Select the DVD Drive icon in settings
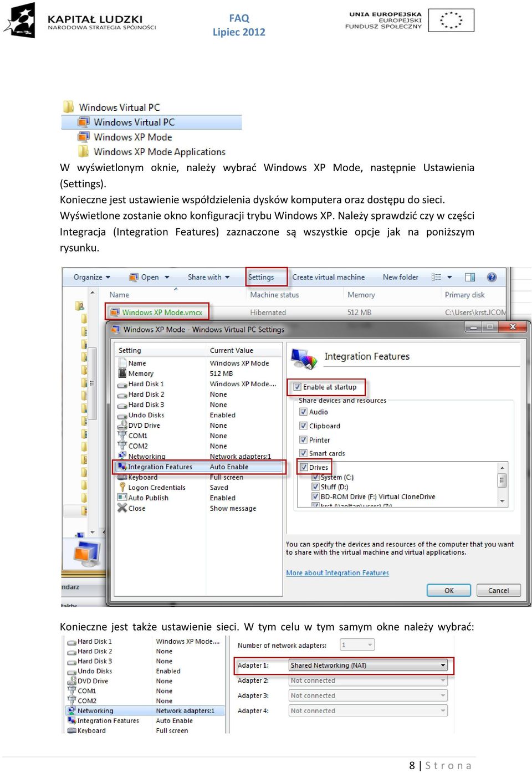The image size is (532, 773). 122,425
